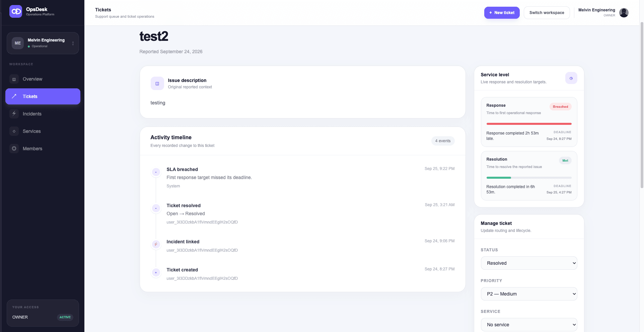Screen dimensions: 644x332
Task: Click the 'Open → Resolved' status change text
Action: pyautogui.click(x=186, y=214)
